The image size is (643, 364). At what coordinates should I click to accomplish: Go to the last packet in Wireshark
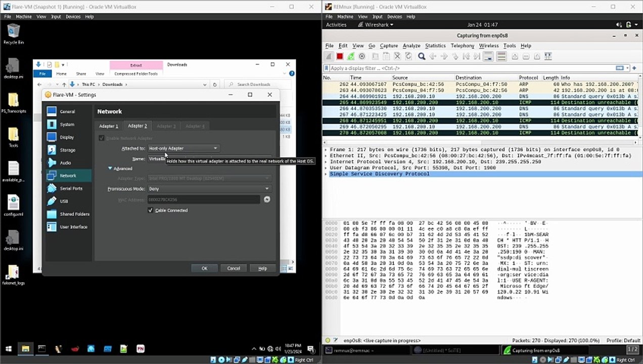pyautogui.click(x=477, y=57)
